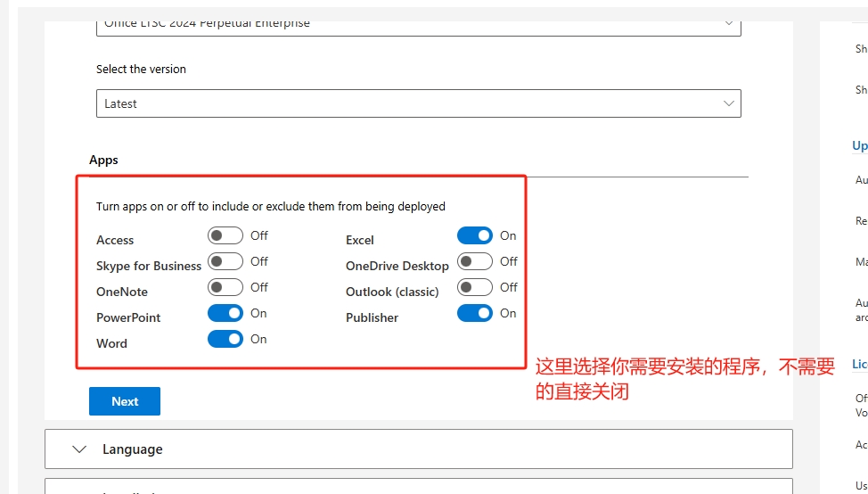Open the collapsed section below Language
This screenshot has height=494, width=868.
pos(418,487)
